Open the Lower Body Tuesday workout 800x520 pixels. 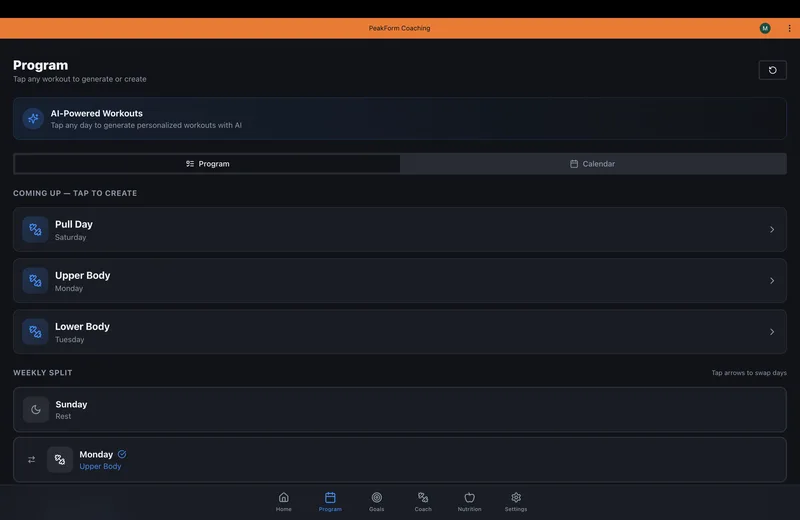tap(399, 332)
